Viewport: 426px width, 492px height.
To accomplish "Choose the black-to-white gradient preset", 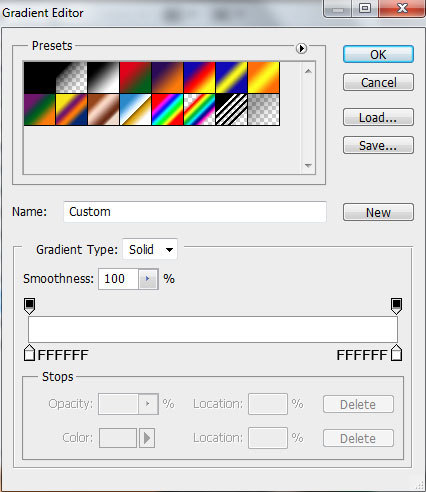I will [103, 77].
